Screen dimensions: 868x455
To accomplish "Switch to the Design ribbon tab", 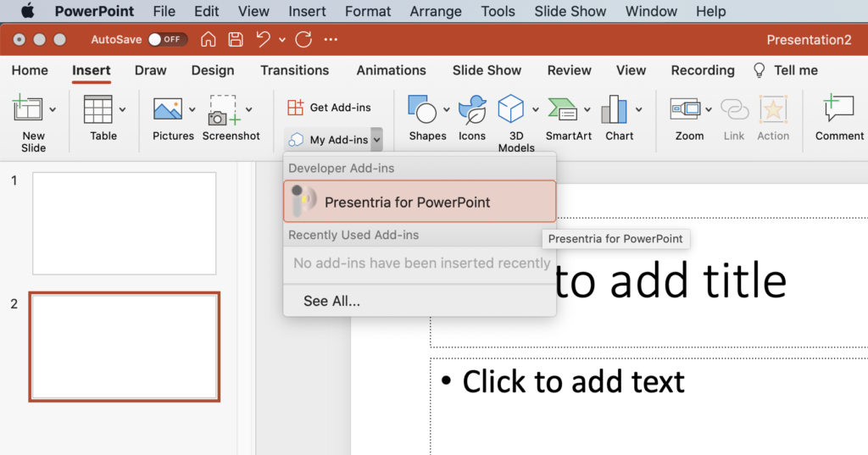I will click(x=213, y=70).
